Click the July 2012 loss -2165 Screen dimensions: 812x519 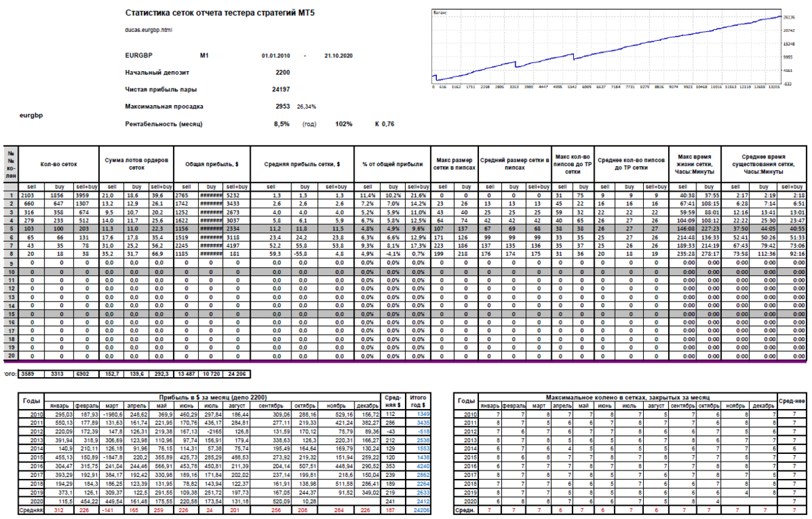click(213, 432)
